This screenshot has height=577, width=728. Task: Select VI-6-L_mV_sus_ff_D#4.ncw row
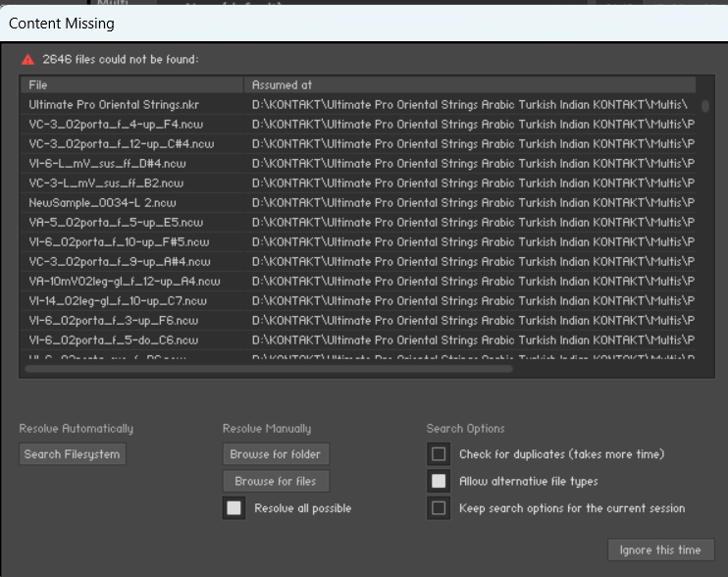(358, 164)
